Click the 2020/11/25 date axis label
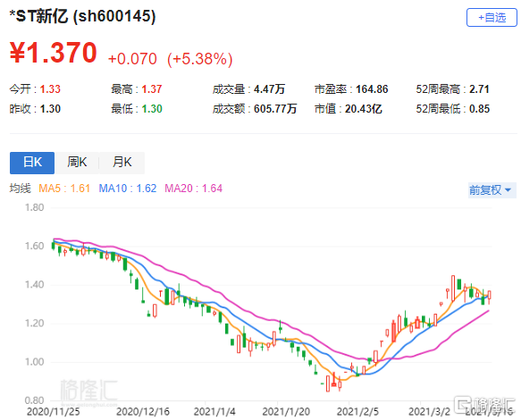The width and height of the screenshot is (521, 420). click(x=53, y=412)
